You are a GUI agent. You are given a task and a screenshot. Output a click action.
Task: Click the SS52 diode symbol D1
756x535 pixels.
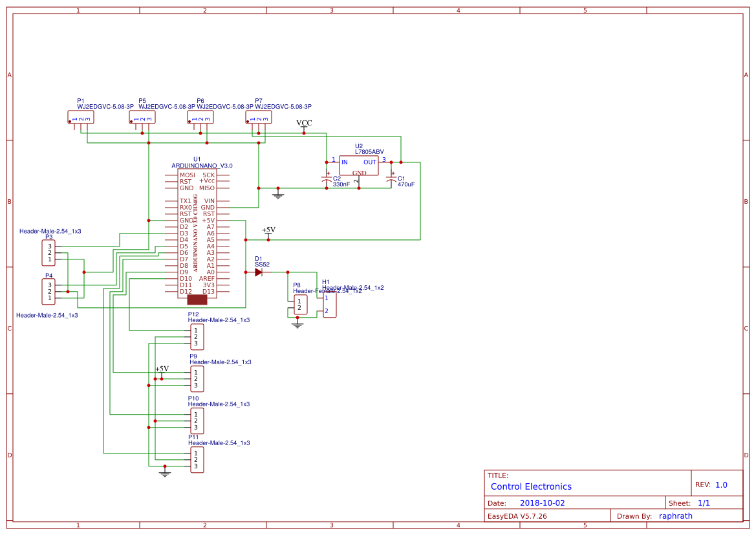click(x=258, y=272)
